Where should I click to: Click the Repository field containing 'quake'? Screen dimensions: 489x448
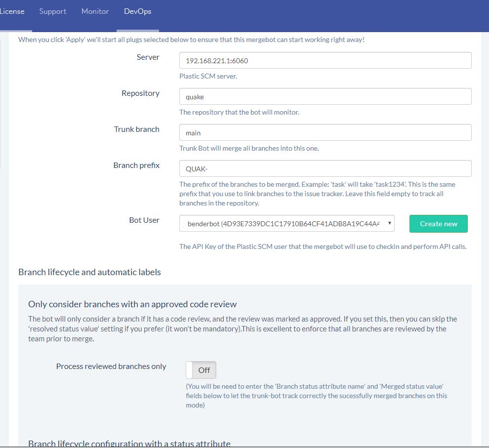point(325,96)
